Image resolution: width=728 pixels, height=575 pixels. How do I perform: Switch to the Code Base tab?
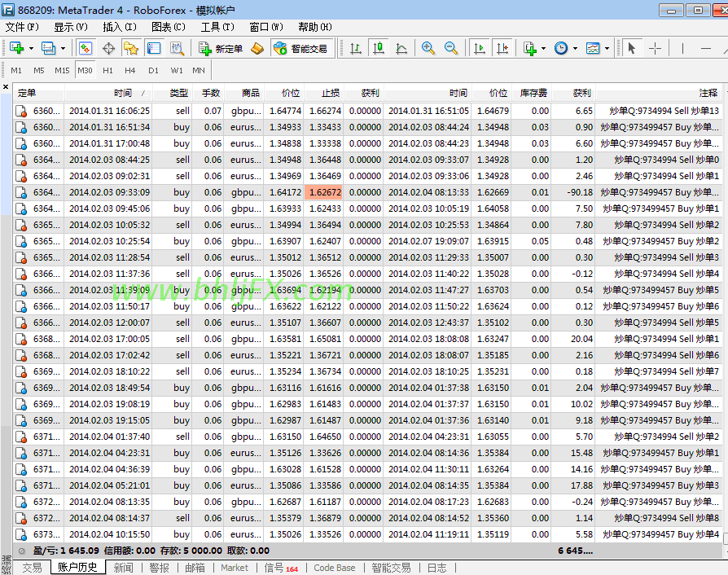(335, 568)
